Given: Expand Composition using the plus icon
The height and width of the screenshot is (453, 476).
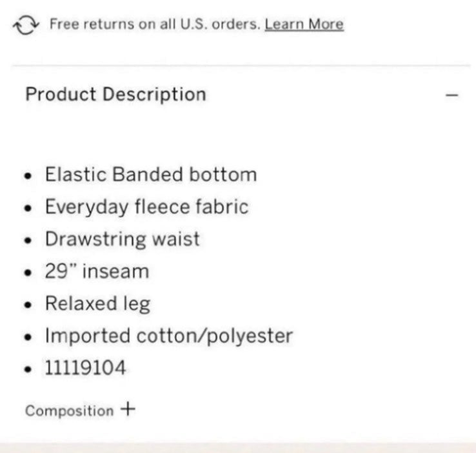Looking at the screenshot, I should click(128, 409).
